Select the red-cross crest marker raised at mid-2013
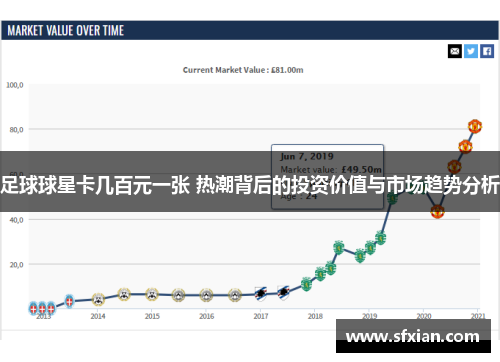Screen dimensions: 500x362 pyautogui.click(x=69, y=301)
